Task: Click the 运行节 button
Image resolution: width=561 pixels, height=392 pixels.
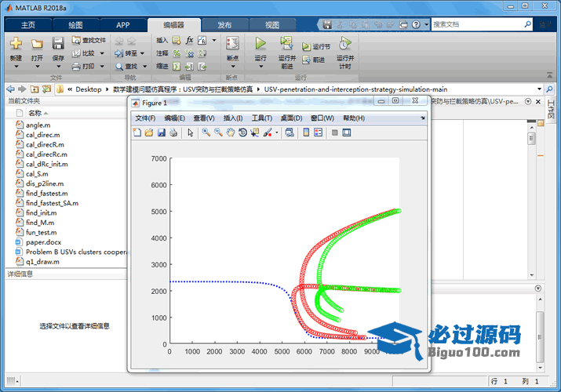Action: [x=317, y=47]
